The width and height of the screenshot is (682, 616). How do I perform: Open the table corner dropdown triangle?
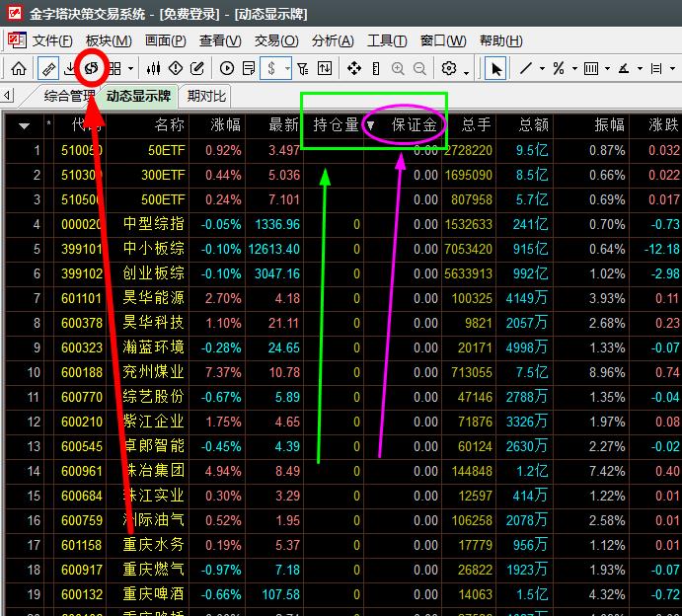[x=24, y=126]
